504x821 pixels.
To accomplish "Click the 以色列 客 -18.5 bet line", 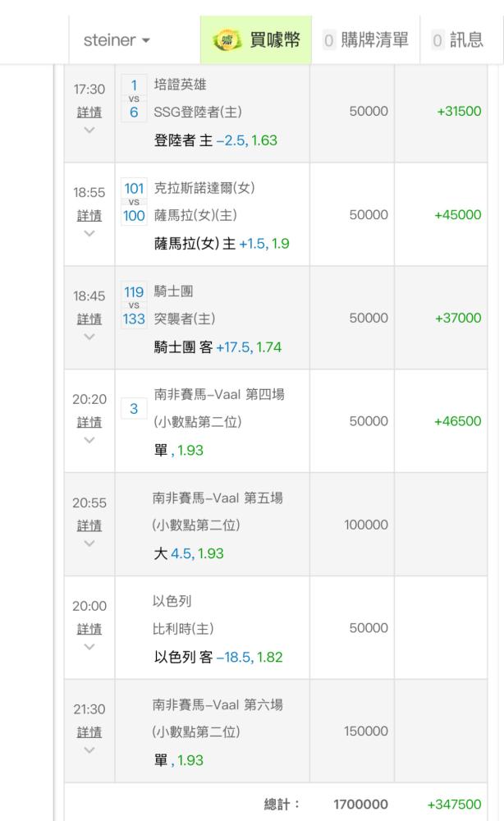I will (x=219, y=657).
